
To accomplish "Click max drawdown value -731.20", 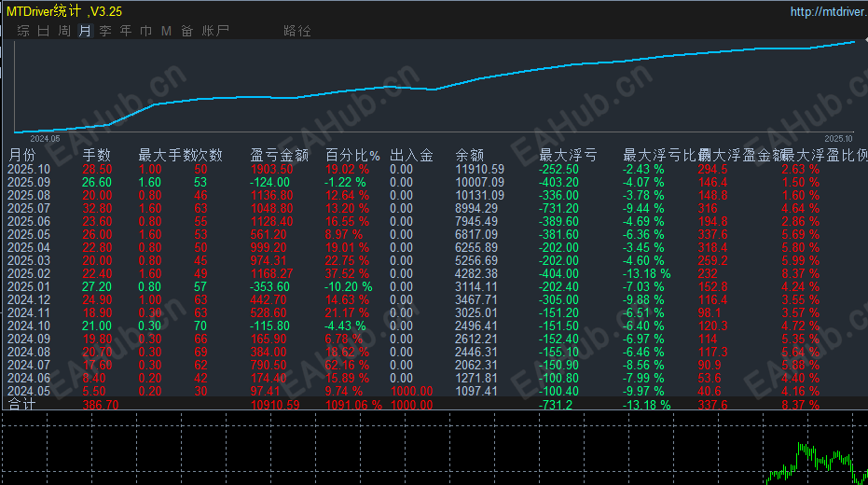I will pyautogui.click(x=558, y=209).
